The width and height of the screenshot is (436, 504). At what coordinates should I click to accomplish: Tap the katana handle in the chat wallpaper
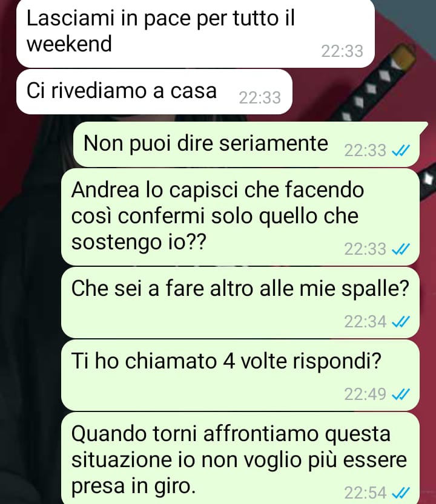(x=377, y=83)
